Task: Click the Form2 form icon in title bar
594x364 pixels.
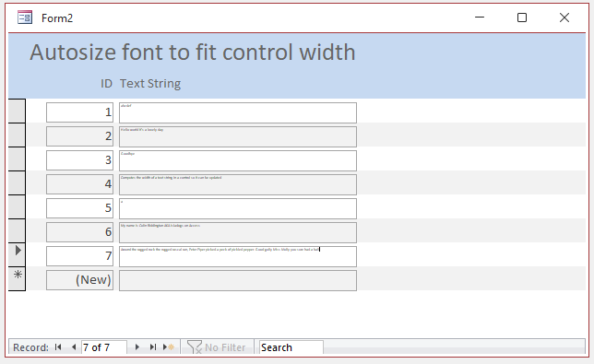Action: coord(25,18)
